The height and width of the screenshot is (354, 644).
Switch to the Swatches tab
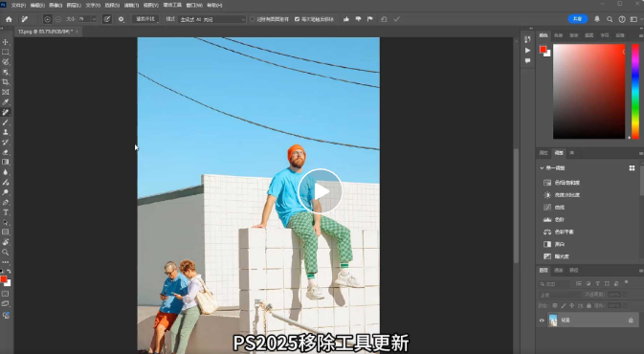tap(559, 35)
